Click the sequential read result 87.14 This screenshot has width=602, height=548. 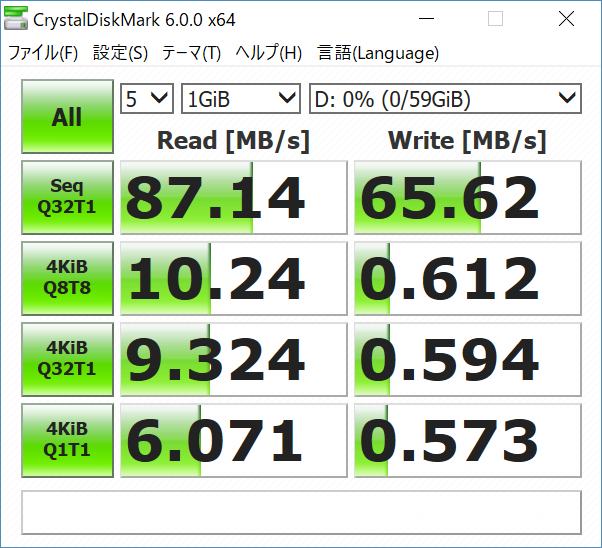tap(233, 197)
